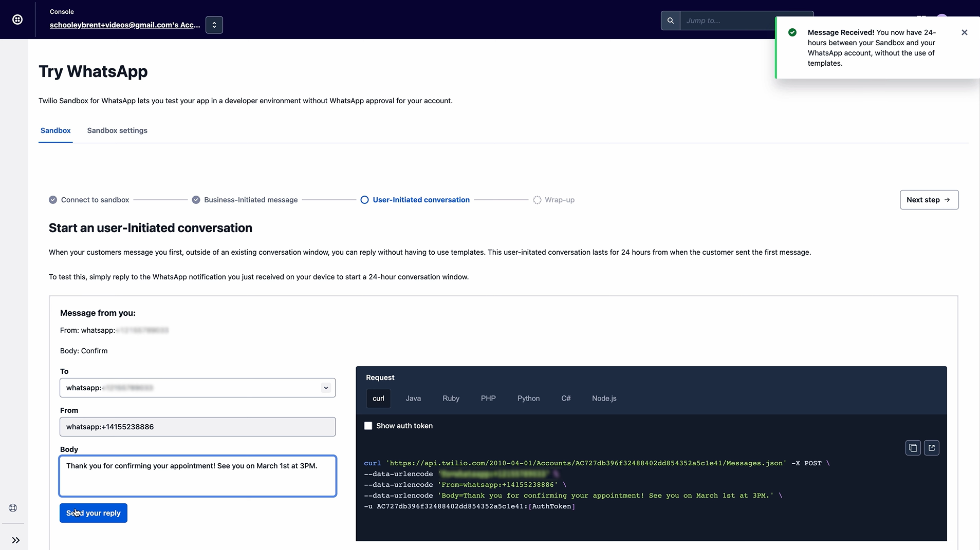The image size is (980, 550).
Task: Click the From whatsapp number field
Action: coord(197,427)
